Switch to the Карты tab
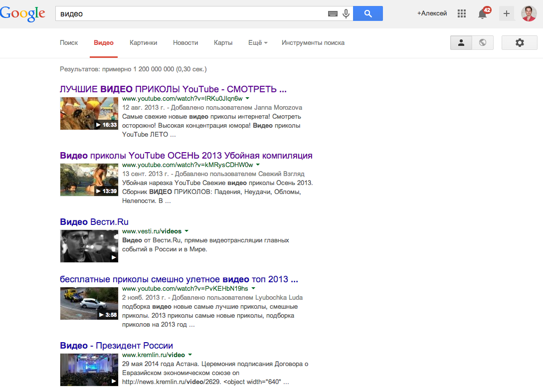543x392 pixels. point(223,42)
